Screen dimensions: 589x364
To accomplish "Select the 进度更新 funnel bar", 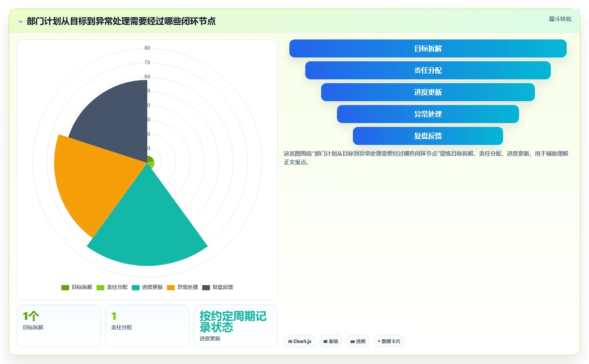I will [x=428, y=92].
